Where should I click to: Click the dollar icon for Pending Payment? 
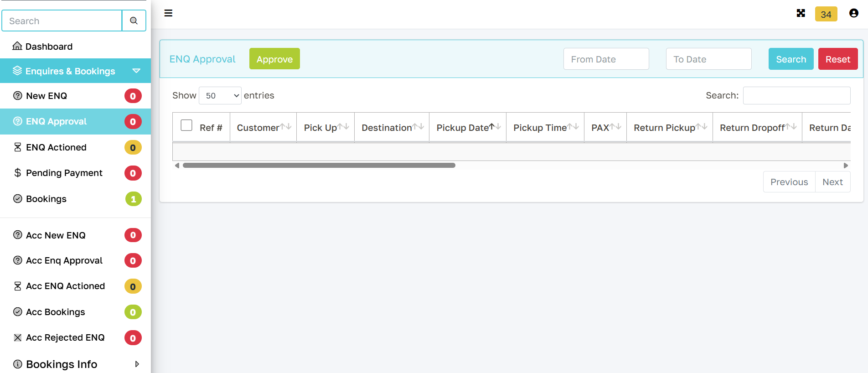(18, 173)
